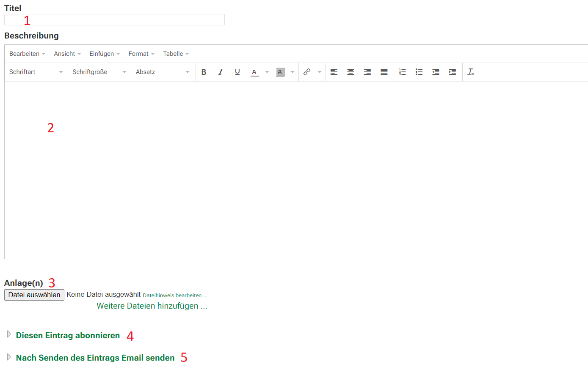
Task: Open the Bearbeiten menu
Action: tap(28, 54)
